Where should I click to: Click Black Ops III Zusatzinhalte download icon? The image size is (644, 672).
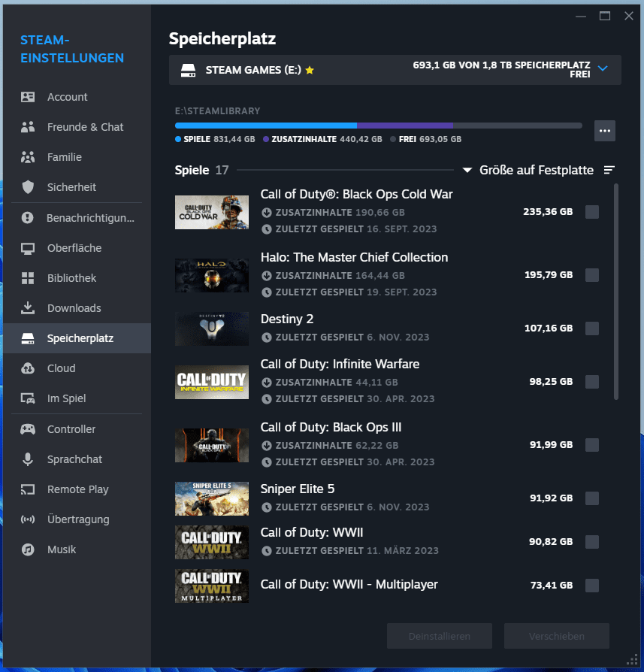[267, 446]
